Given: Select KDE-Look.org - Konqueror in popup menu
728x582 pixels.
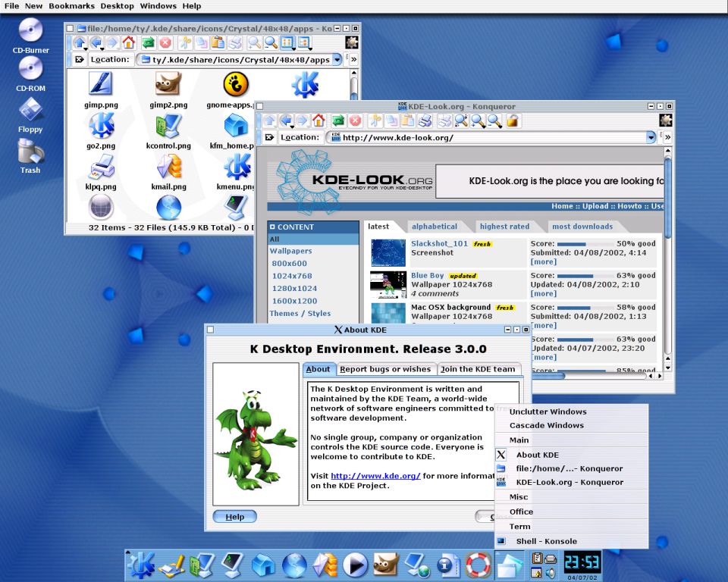Looking at the screenshot, I should tap(571, 482).
